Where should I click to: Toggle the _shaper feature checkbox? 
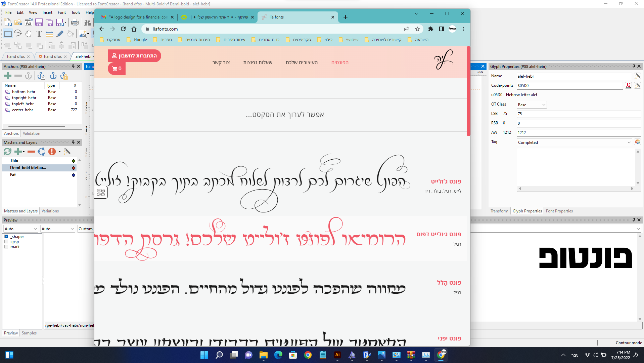6,237
